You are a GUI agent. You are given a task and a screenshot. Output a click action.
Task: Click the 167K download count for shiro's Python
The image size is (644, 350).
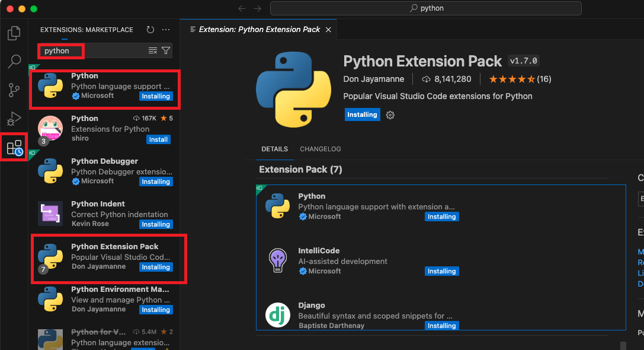point(145,119)
